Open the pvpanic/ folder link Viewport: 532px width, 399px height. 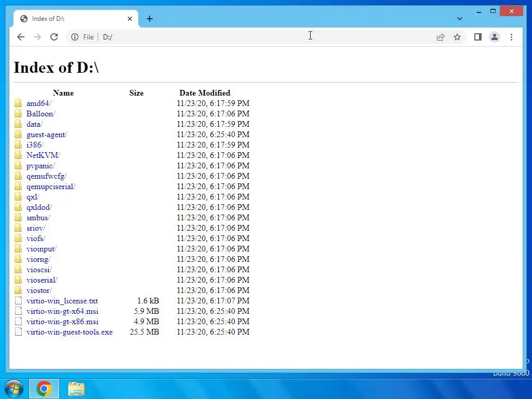pos(41,166)
